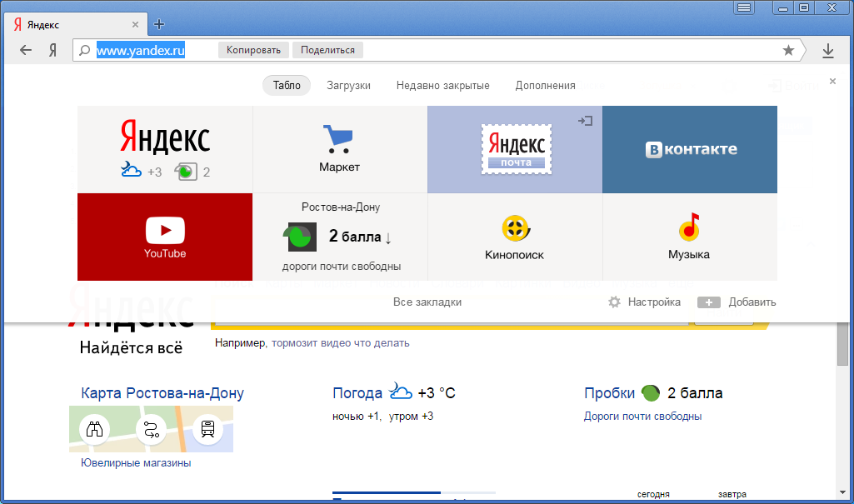
Task: Click the traffic indicator icon on the Яндекс tile
Action: [186, 172]
